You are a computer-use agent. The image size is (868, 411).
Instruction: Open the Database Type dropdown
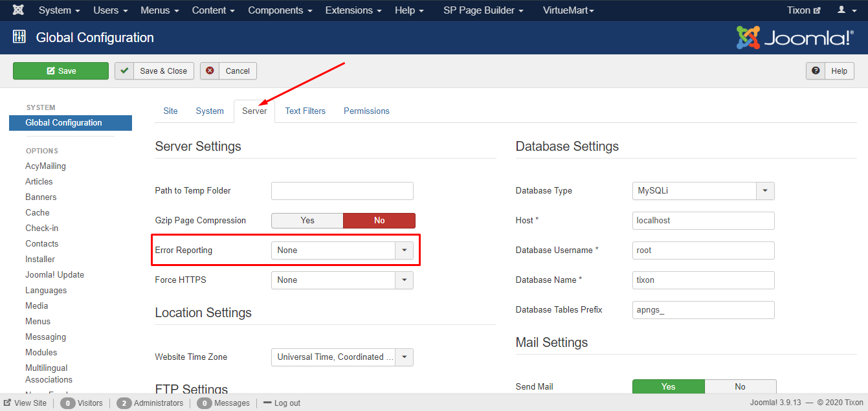click(x=703, y=191)
